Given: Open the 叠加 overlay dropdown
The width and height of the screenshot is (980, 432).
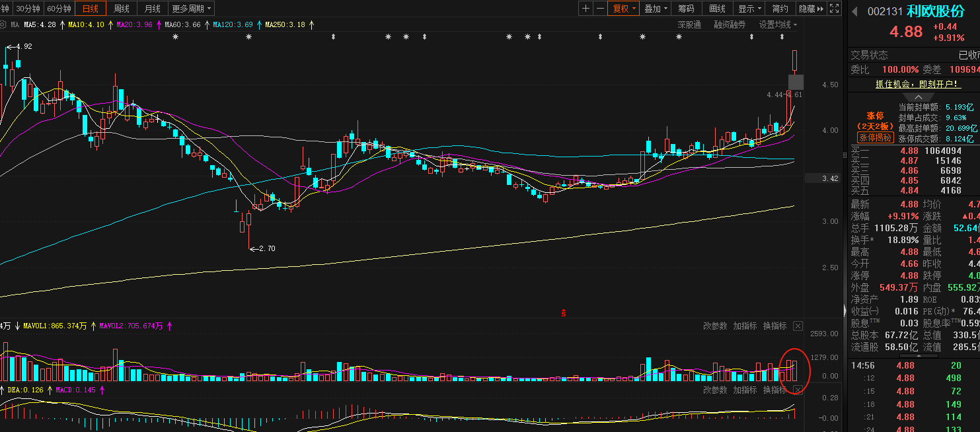Looking at the screenshot, I should [x=656, y=9].
